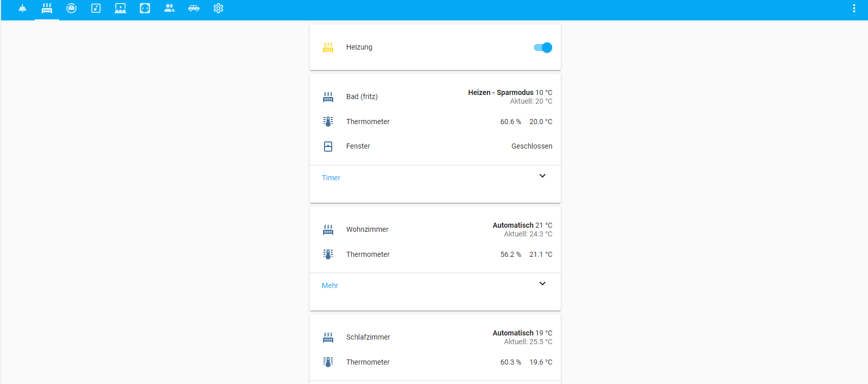Screen dimensions: 868x384
Task: Switch to the music note tab
Action: tap(96, 8)
